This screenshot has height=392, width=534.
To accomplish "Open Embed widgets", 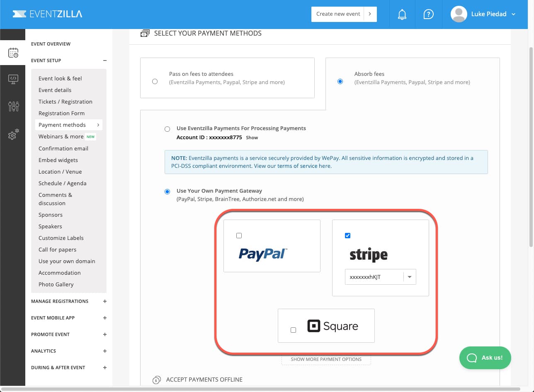I will pos(58,160).
